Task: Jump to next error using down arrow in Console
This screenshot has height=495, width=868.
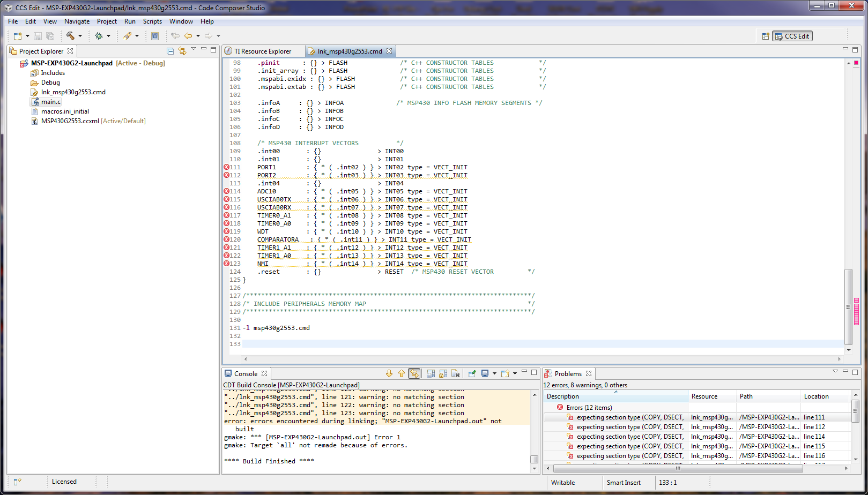Action: point(389,373)
